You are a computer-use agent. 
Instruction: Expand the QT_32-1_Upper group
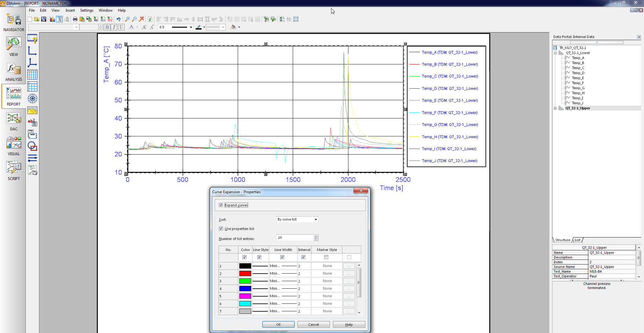(x=555, y=108)
